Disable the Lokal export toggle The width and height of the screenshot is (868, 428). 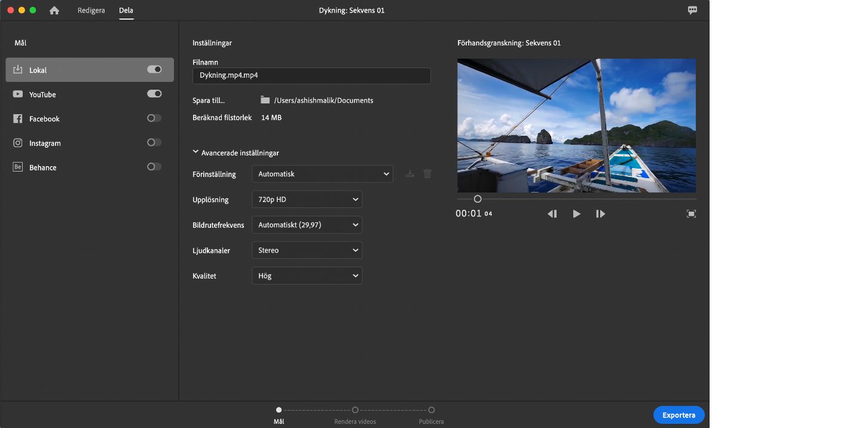(154, 69)
